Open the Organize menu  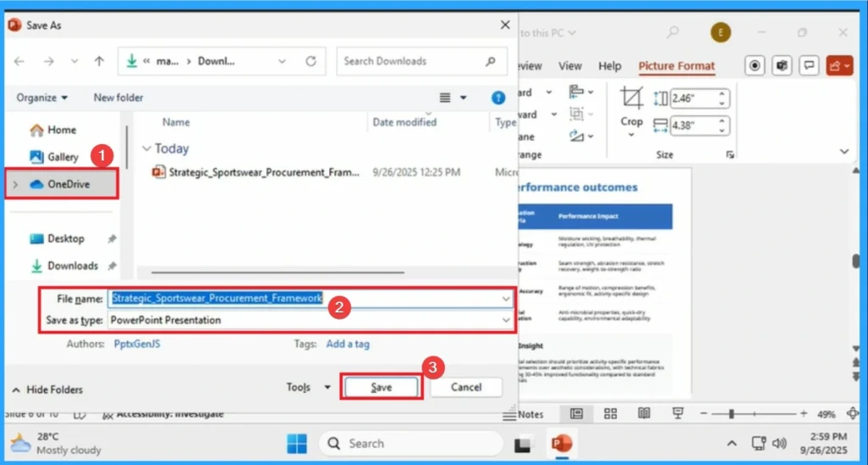tap(42, 98)
